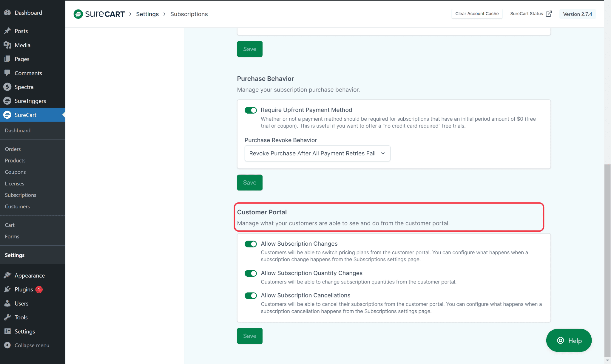Open Plugins via its plug icon
The height and width of the screenshot is (364, 611).
tap(7, 289)
